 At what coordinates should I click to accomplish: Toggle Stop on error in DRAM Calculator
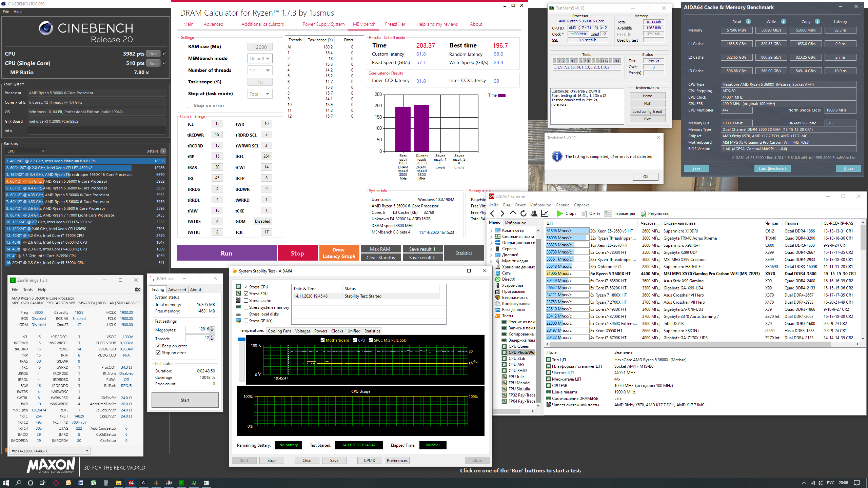click(x=189, y=105)
